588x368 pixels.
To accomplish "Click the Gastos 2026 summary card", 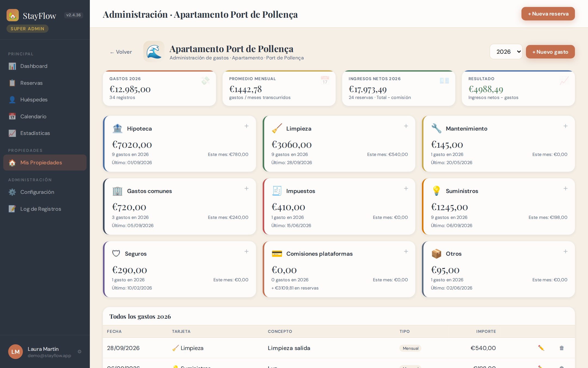I will pos(160,88).
